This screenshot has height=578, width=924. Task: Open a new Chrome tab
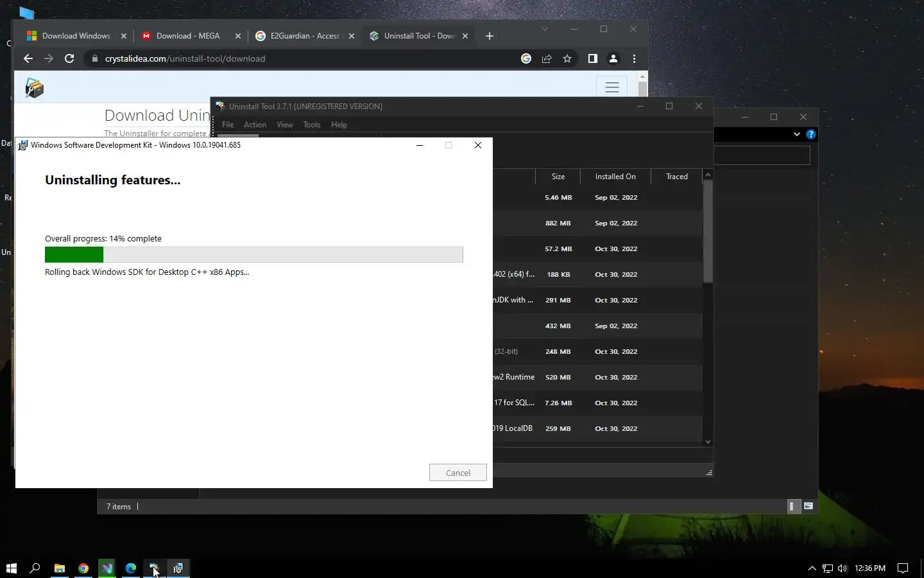click(x=490, y=36)
